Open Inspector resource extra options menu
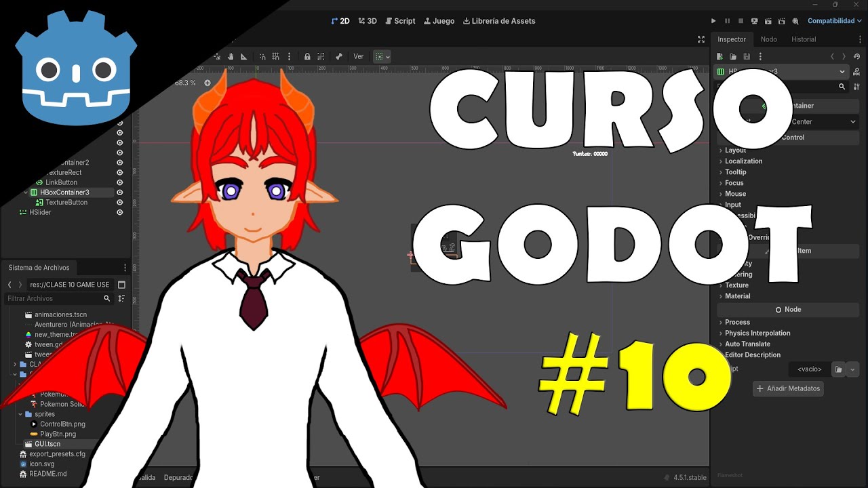The height and width of the screenshot is (488, 868). click(760, 56)
